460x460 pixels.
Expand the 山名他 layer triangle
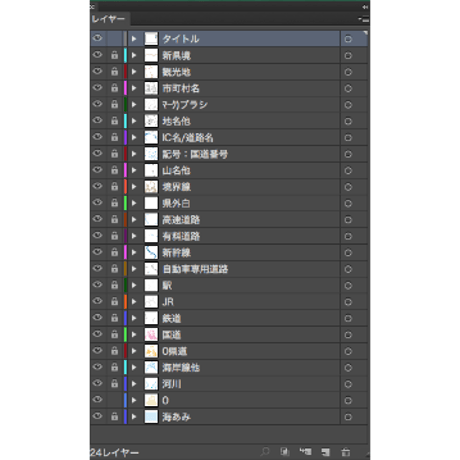pos(134,170)
